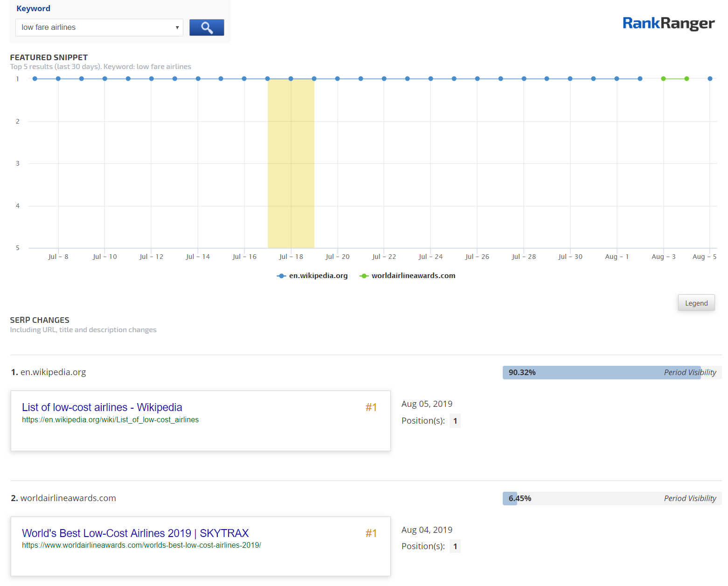This screenshot has width=728, height=586.
Task: Click the #1 rank badge for SKYTRAX result
Action: pyautogui.click(x=371, y=533)
